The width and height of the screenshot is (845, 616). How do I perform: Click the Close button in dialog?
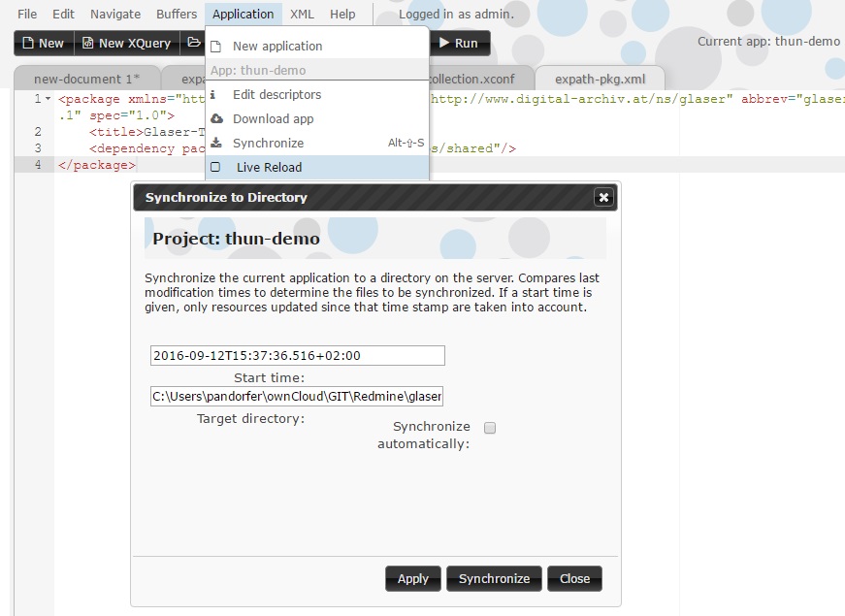(574, 579)
